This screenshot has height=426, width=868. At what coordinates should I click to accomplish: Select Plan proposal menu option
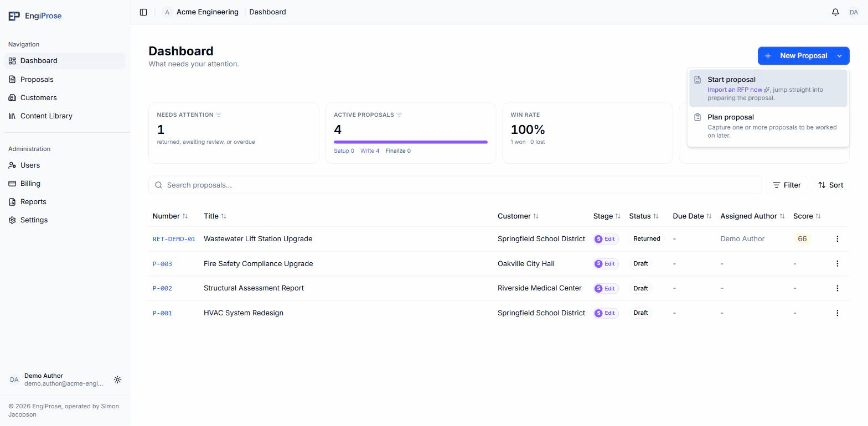pyautogui.click(x=768, y=126)
